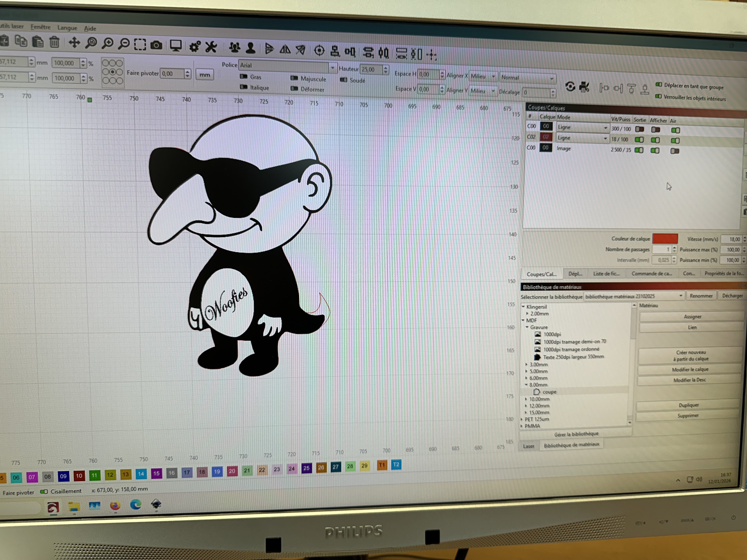Click the delete (trash) toolbar icon
This screenshot has width=747, height=560.
pyautogui.click(x=54, y=42)
